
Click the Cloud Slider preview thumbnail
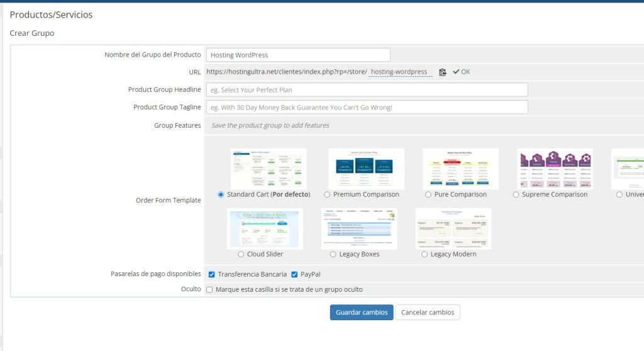tap(265, 228)
